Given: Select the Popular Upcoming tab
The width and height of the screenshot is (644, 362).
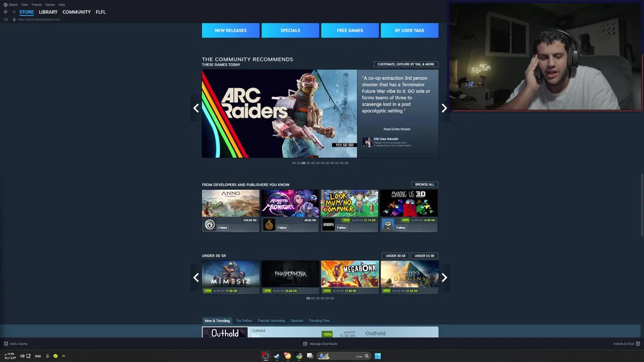Looking at the screenshot, I should pyautogui.click(x=271, y=321).
